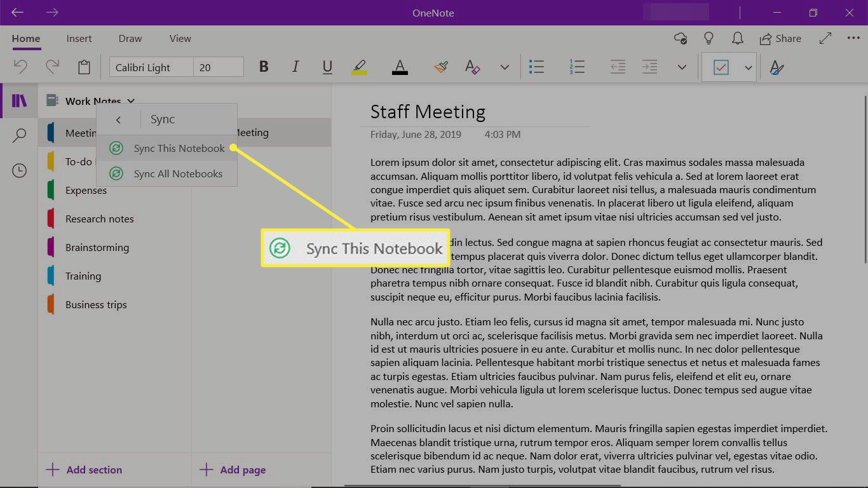Add a new section
868x488 pixels.
84,470
